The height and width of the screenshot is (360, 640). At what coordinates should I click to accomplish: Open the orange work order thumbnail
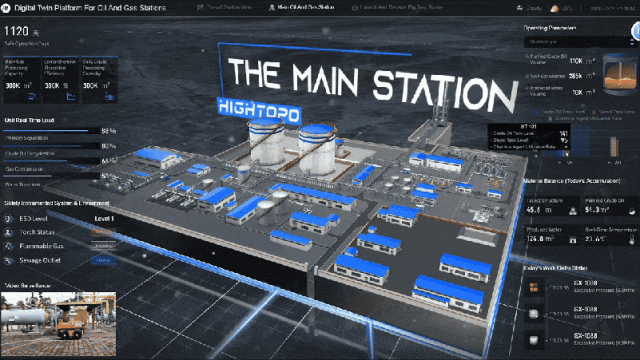(x=533, y=287)
